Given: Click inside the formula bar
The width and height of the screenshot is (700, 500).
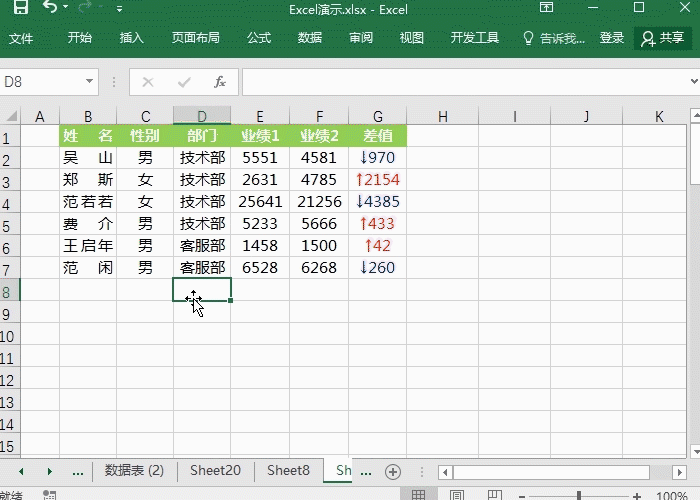Looking at the screenshot, I should 464,82.
